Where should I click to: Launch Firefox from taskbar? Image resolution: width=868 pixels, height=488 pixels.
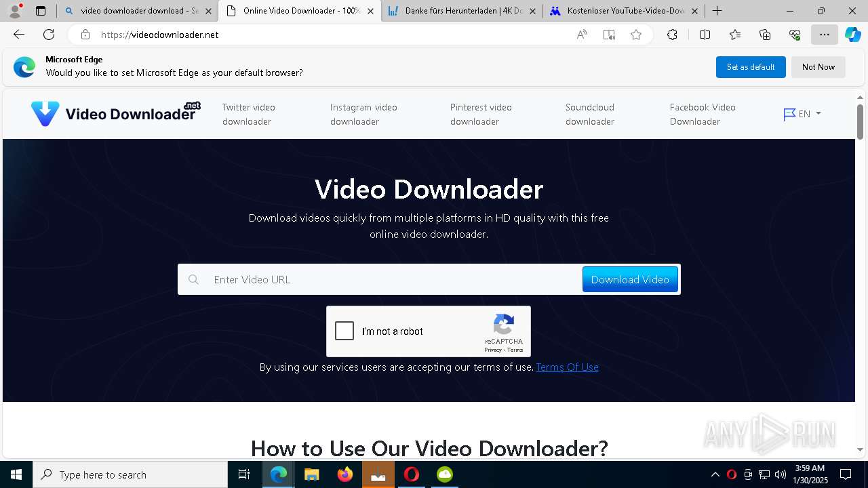(x=345, y=474)
